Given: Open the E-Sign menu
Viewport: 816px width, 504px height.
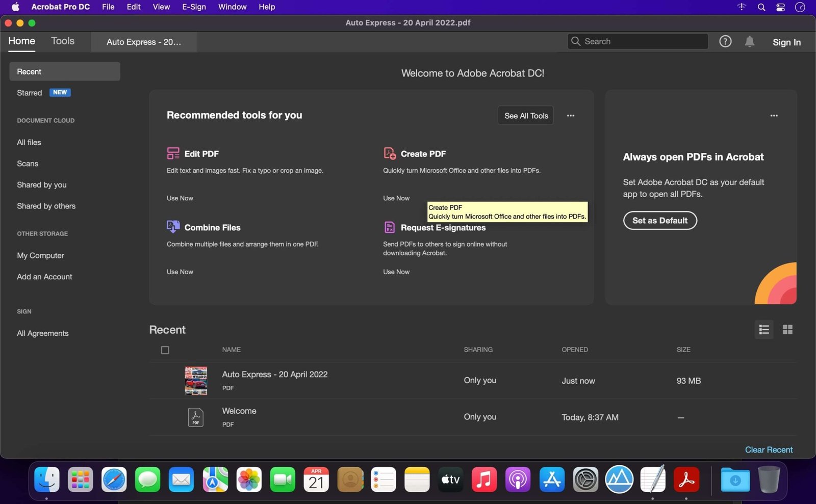Looking at the screenshot, I should click(x=194, y=7).
